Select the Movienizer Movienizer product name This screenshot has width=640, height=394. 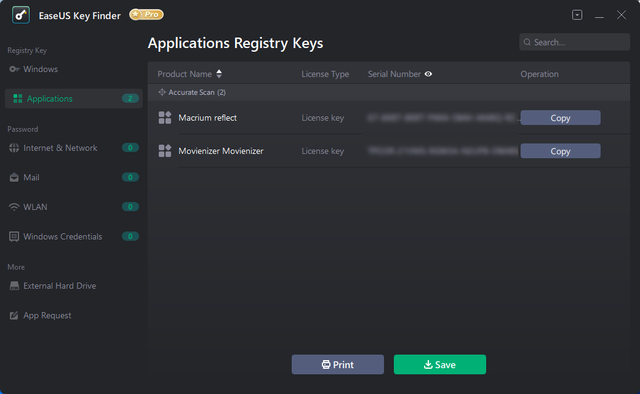click(x=221, y=151)
